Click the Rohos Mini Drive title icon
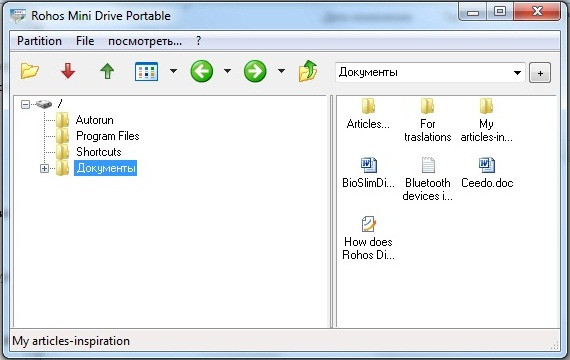Image resolution: width=570 pixels, height=360 pixels. coord(17,16)
